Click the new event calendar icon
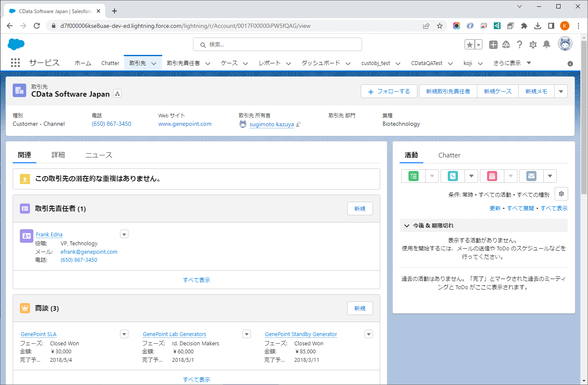The height and width of the screenshot is (385, 588). [492, 176]
